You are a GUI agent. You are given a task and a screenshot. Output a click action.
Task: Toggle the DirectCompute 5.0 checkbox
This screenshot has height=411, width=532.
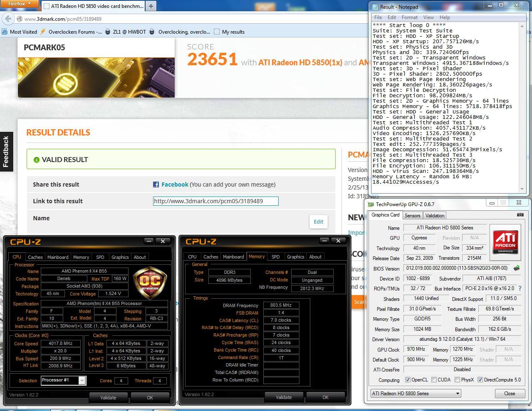(x=480, y=380)
